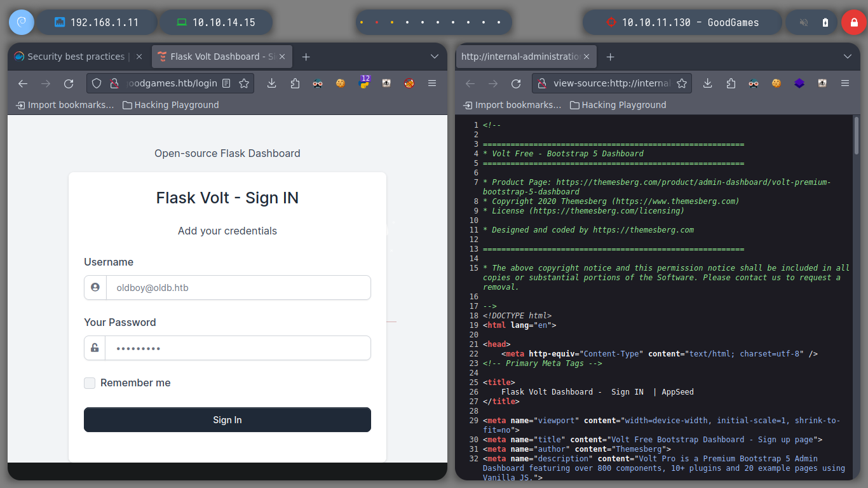Open the cookie extension in left browser

tap(341, 83)
